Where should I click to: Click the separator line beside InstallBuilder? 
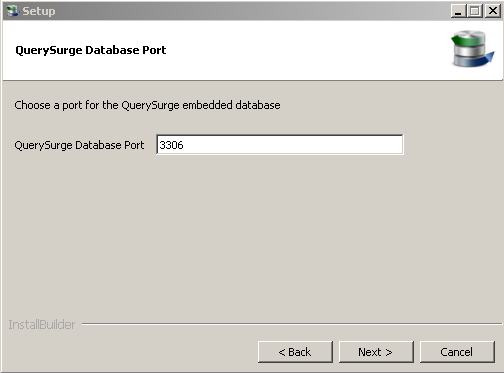click(292, 323)
